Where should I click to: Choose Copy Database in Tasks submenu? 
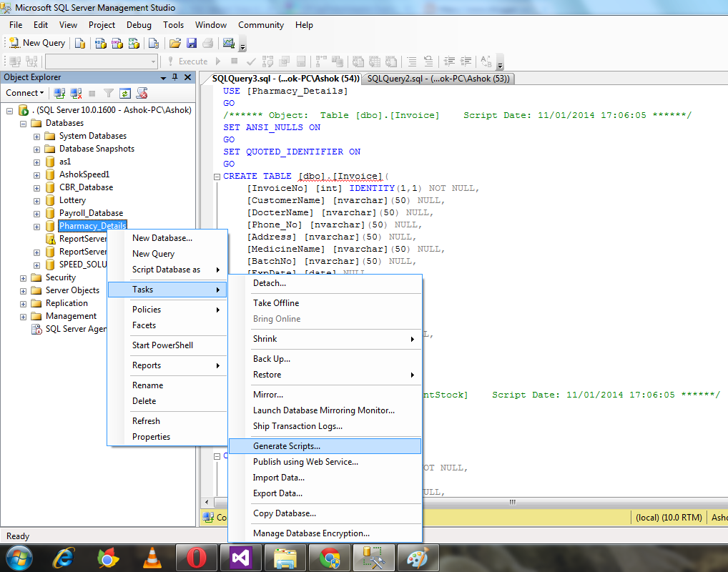[325, 513]
